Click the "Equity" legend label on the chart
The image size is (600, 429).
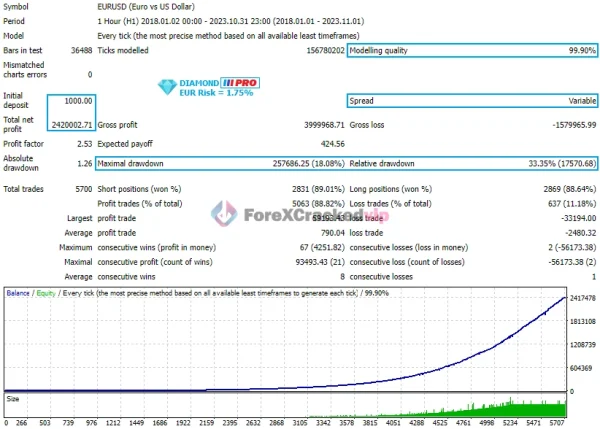(x=46, y=293)
